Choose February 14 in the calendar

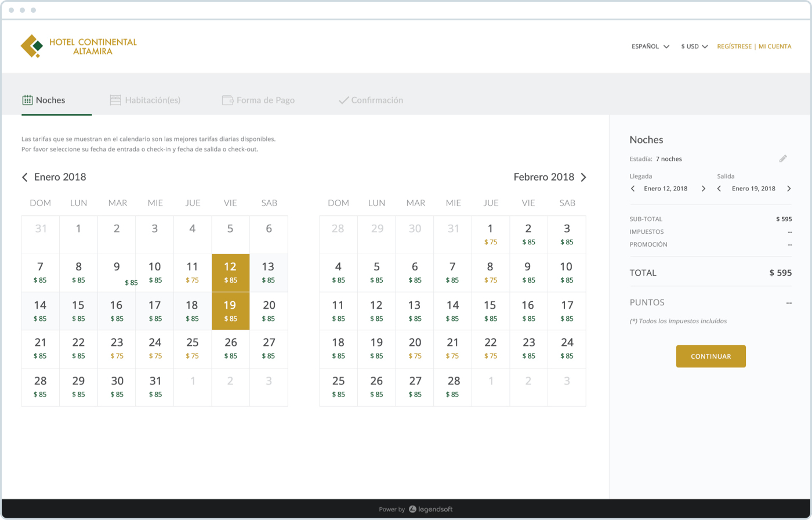[453, 310]
